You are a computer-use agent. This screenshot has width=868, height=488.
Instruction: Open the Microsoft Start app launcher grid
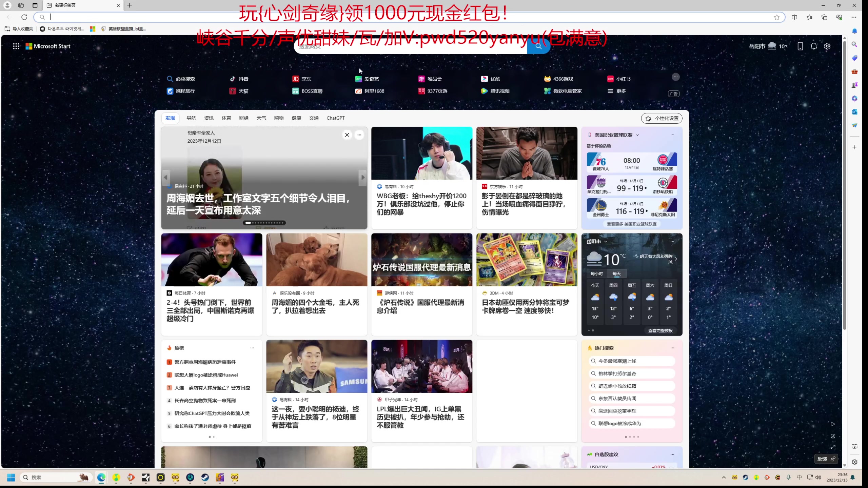click(x=16, y=46)
